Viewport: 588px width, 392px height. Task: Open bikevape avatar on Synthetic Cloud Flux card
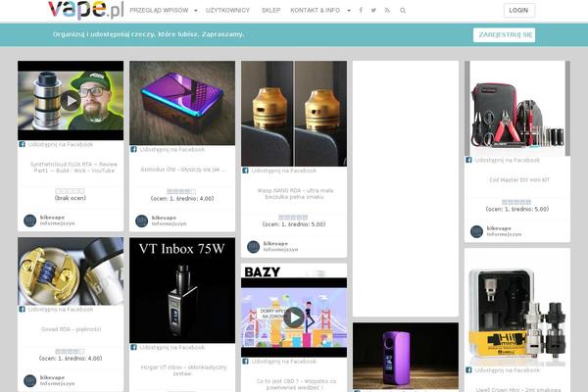pyautogui.click(x=30, y=220)
